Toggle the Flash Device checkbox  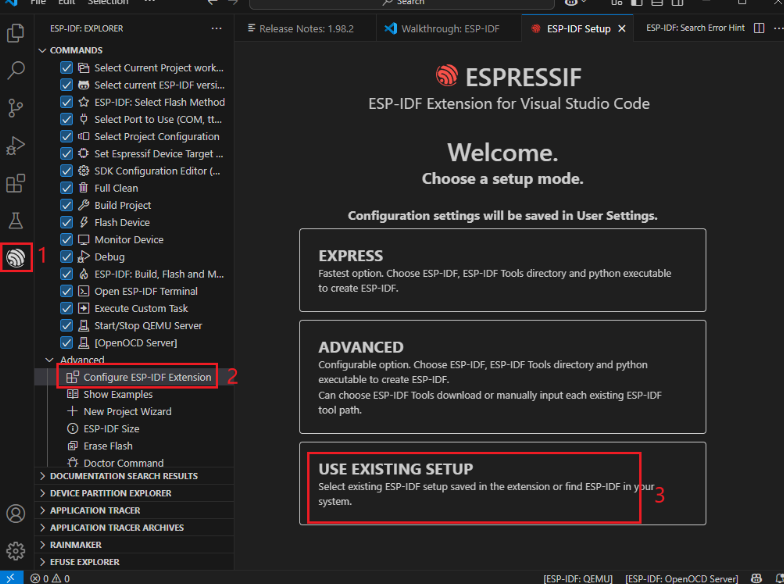(66, 222)
